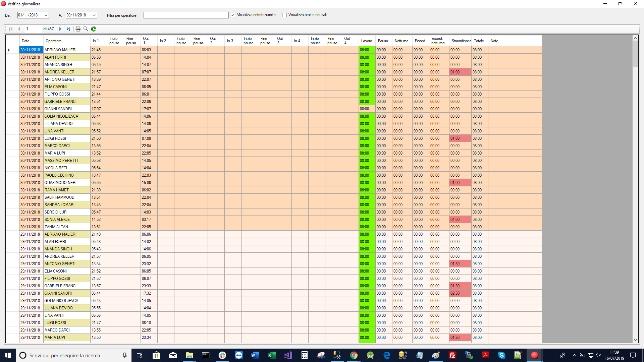The image size is (644, 362).
Task: Open Microsoft Word from taskbar
Action: [x=255, y=355]
